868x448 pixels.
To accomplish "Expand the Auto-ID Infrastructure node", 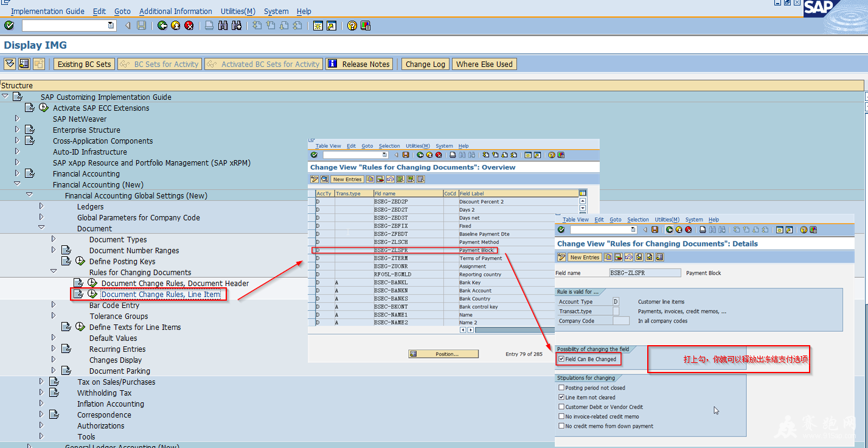I will (17, 152).
